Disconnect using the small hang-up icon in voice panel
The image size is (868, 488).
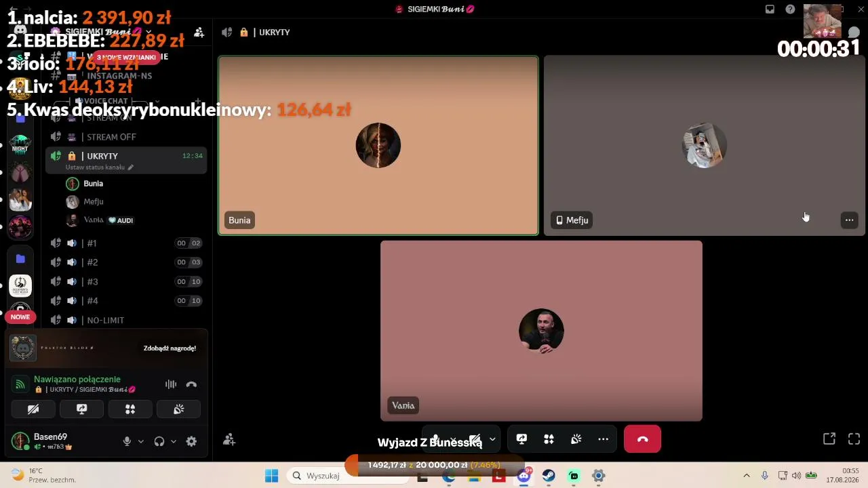click(x=191, y=384)
